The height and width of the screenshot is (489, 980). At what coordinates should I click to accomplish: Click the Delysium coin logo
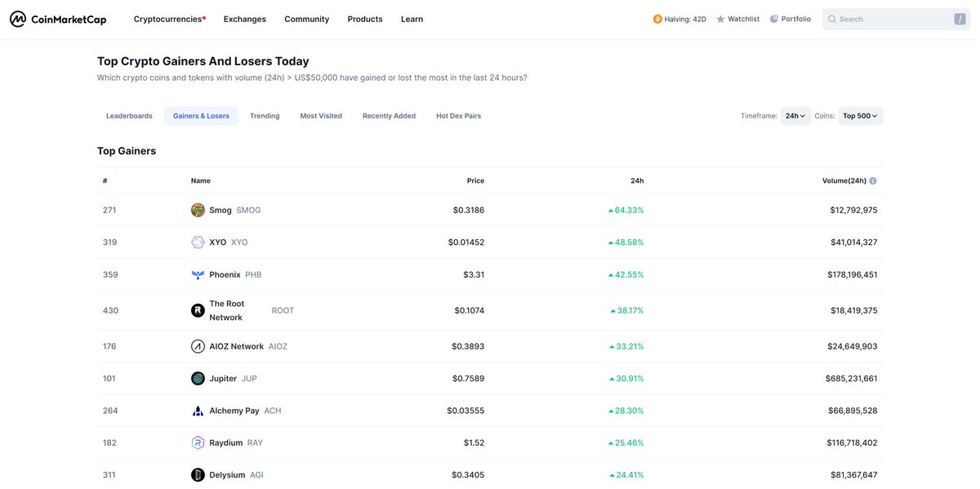click(198, 475)
